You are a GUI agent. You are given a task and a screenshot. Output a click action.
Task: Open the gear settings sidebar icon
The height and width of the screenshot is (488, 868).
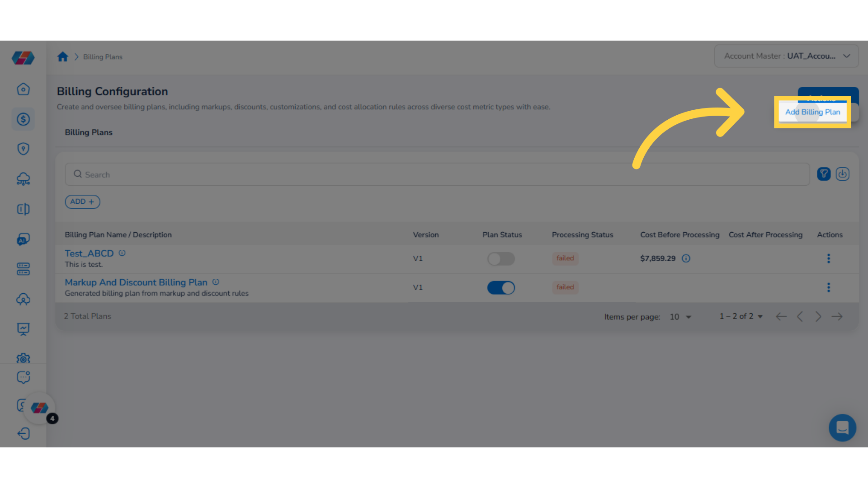click(23, 359)
